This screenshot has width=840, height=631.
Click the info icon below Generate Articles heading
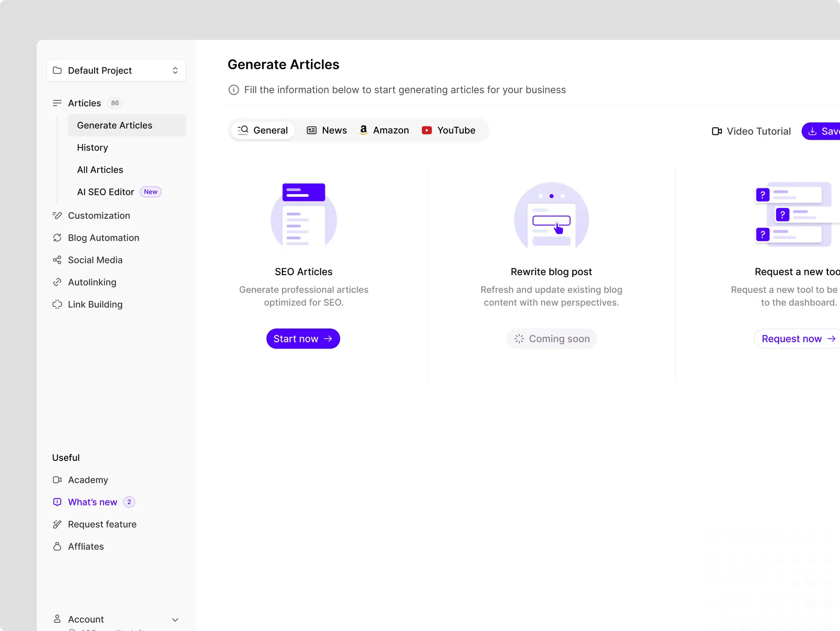coord(234,90)
